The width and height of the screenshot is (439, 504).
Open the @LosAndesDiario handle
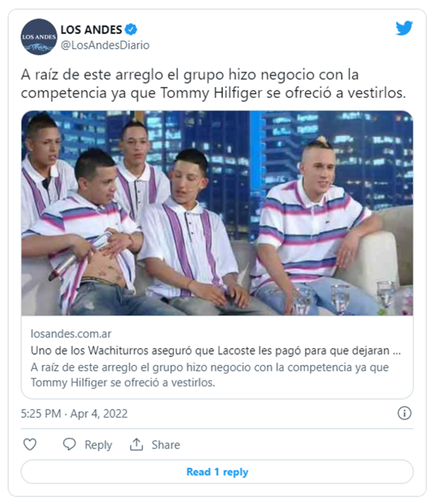pyautogui.click(x=105, y=45)
